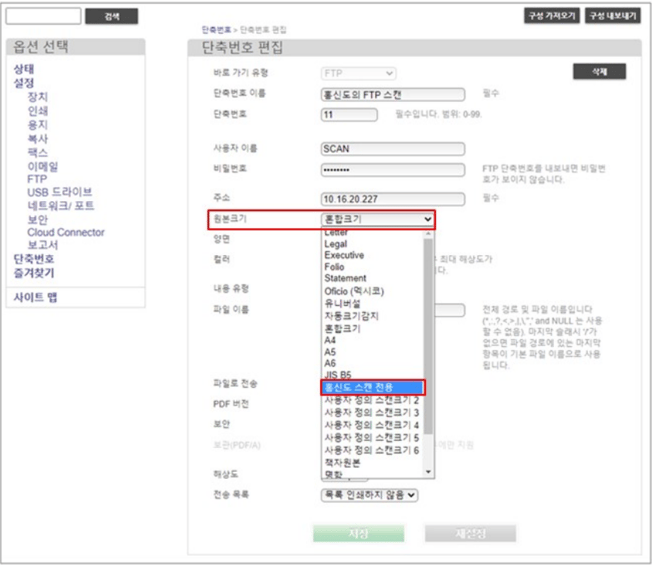Viewport: 652px width, 565px height.
Task: Click the 구성 내보내기 button
Action: (612, 16)
